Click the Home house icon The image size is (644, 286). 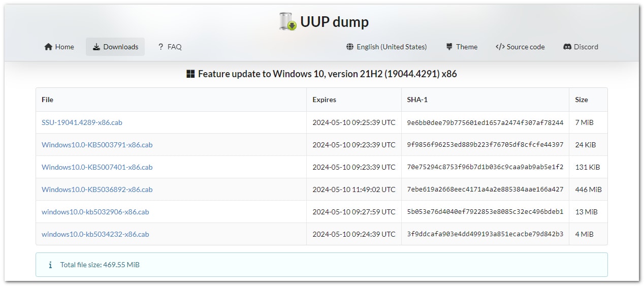(x=48, y=47)
